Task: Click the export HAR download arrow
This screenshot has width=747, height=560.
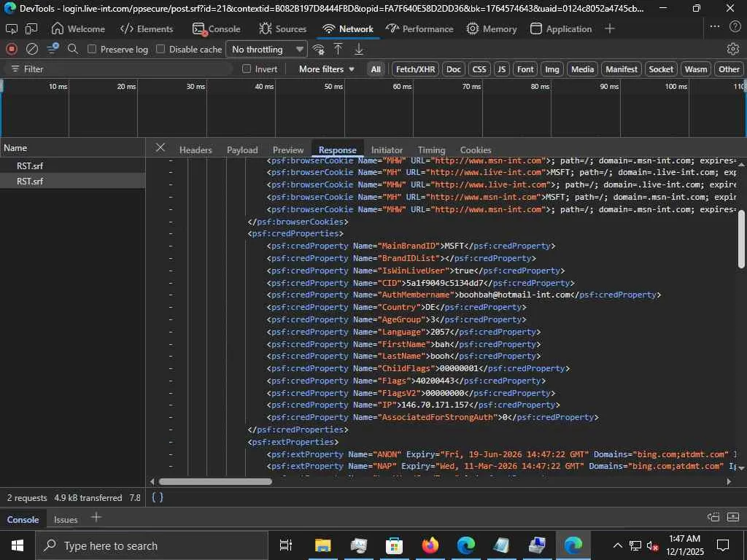Action: coord(359,49)
